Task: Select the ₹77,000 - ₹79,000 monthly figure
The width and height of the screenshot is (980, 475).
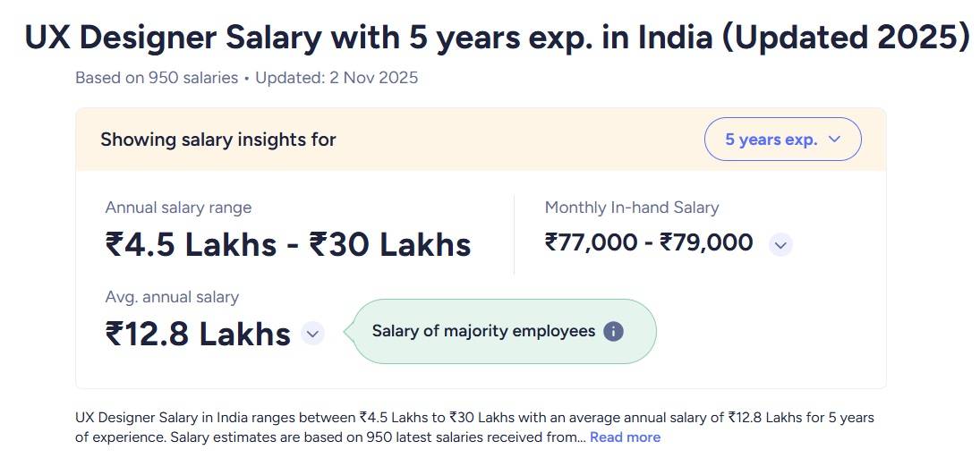Action: 649,242
